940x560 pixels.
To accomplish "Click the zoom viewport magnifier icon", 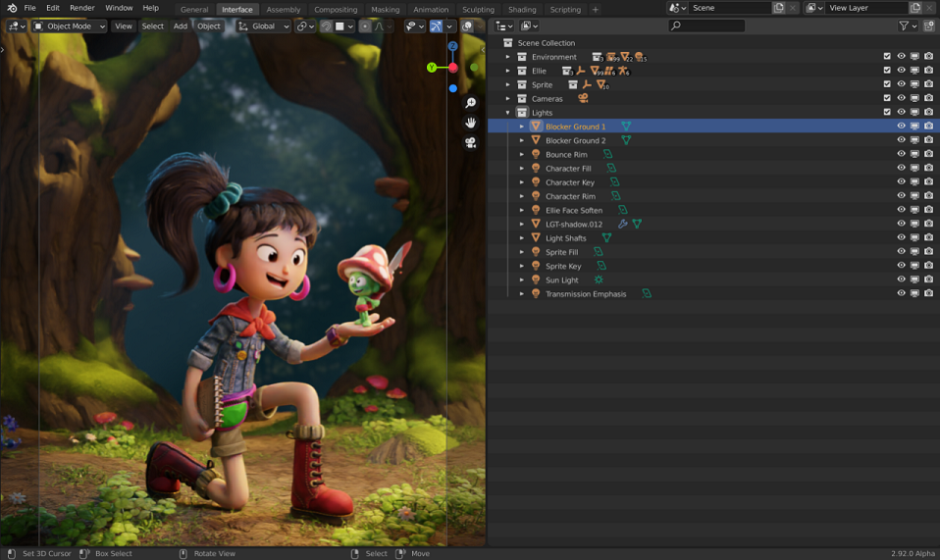I will coord(471,103).
